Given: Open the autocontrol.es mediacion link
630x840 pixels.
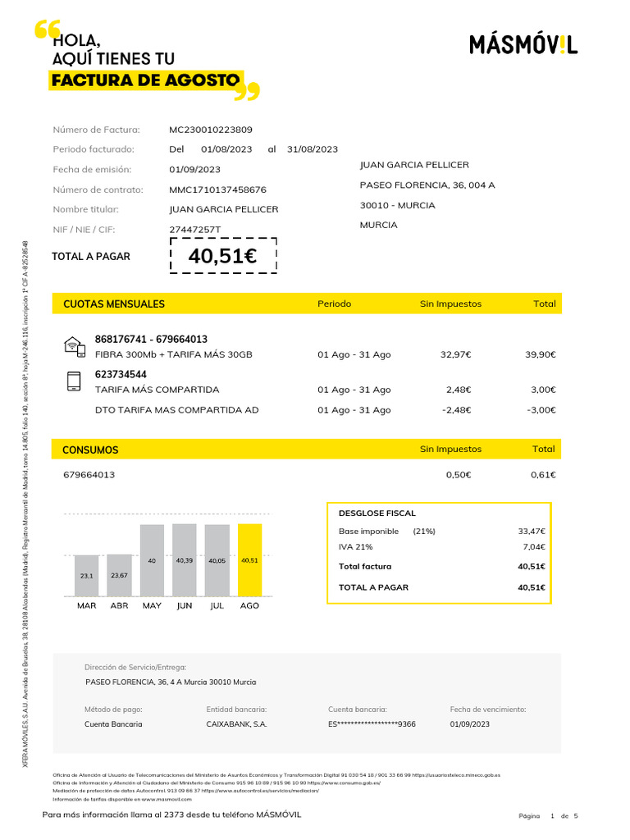Looking at the screenshot, I should tap(260, 792).
